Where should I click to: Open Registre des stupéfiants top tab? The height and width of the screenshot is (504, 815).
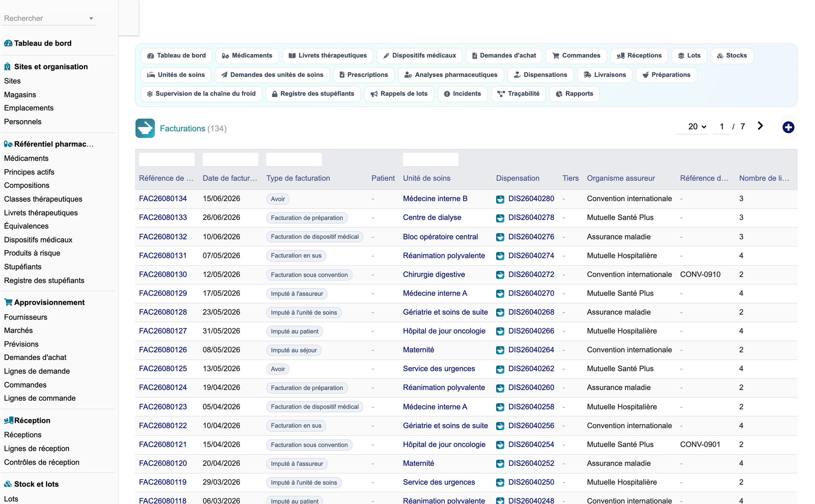pyautogui.click(x=313, y=94)
